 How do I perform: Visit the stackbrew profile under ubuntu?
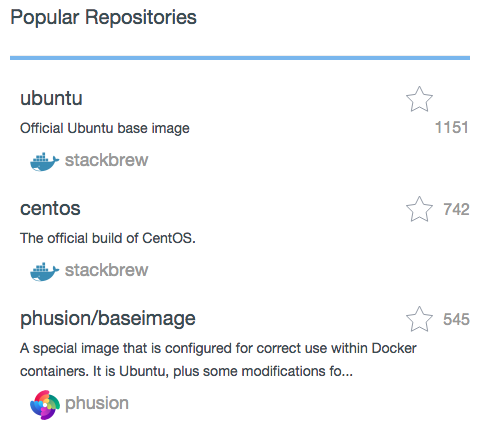106,160
